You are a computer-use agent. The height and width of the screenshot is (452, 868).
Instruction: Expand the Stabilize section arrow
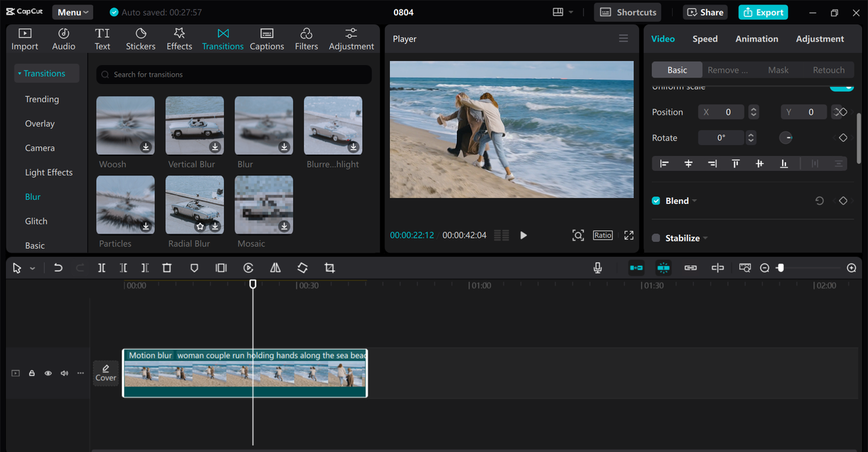tap(705, 239)
